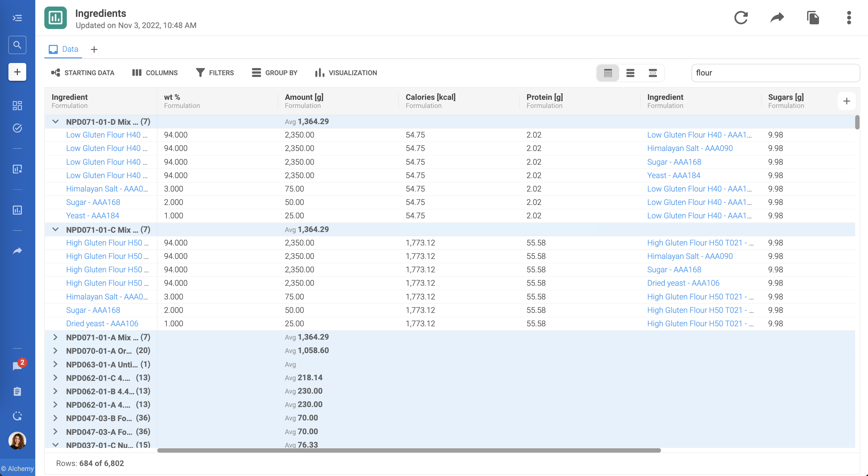Expand the NPD063-01-A Unti group
This screenshot has height=476, width=868.
[56, 364]
